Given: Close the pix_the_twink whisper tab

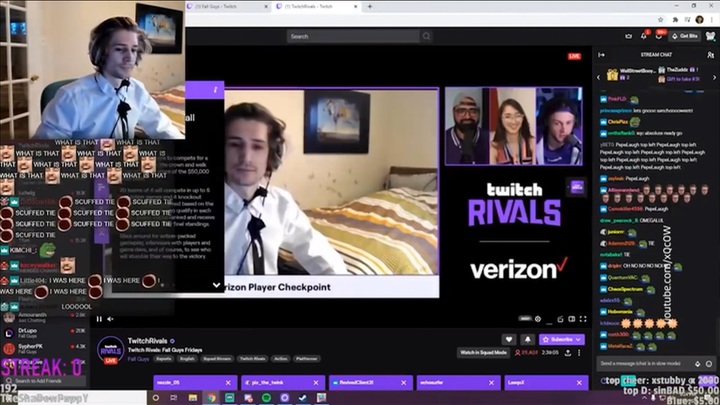Looking at the screenshot, I should click(x=316, y=382).
